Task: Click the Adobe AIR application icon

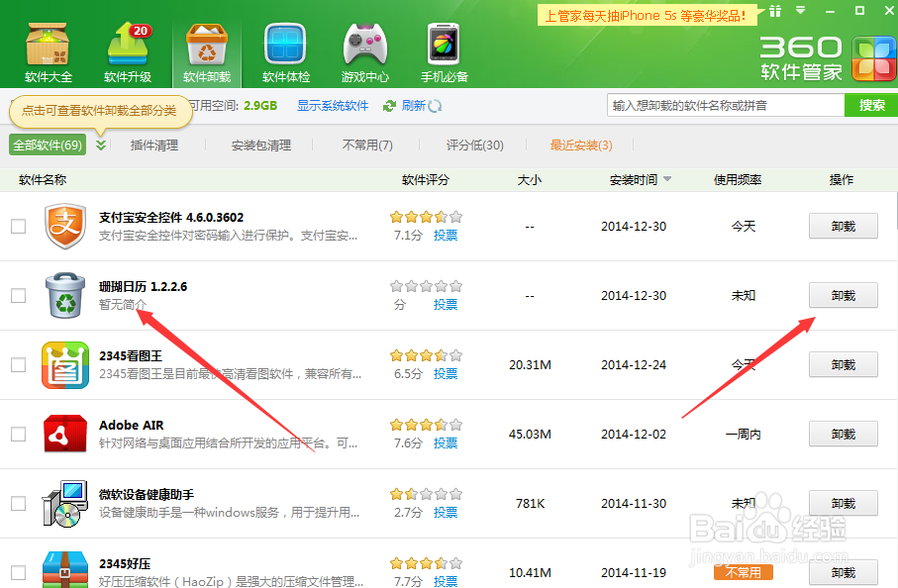Action: [x=64, y=434]
